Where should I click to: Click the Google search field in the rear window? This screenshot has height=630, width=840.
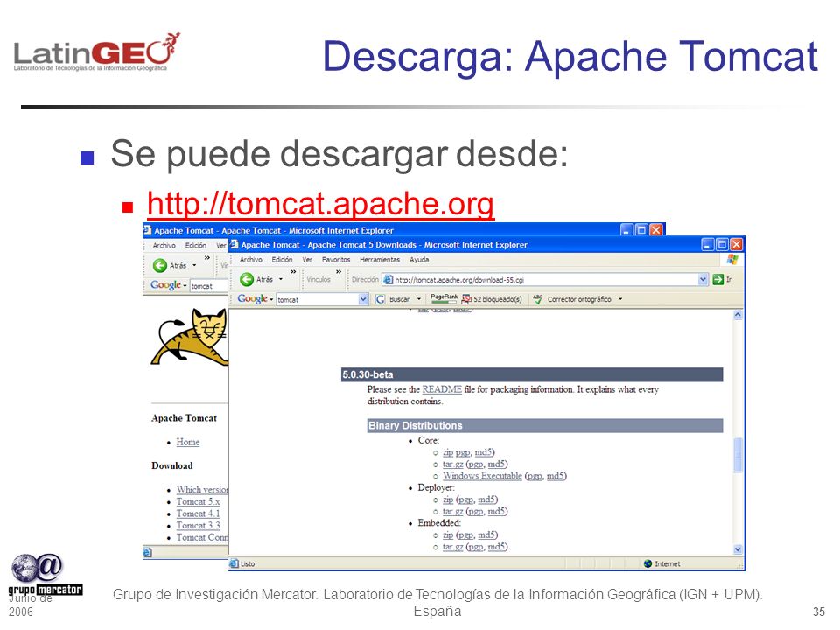pos(210,285)
